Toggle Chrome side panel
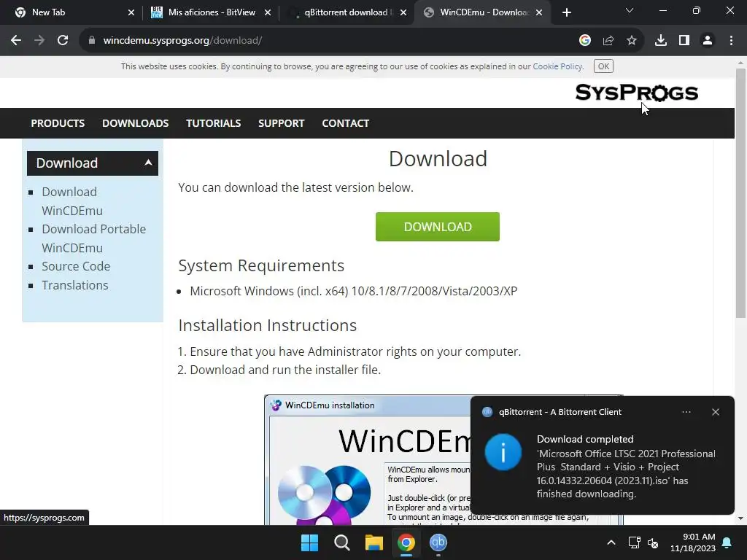Image resolution: width=747 pixels, height=560 pixels. [x=684, y=41]
